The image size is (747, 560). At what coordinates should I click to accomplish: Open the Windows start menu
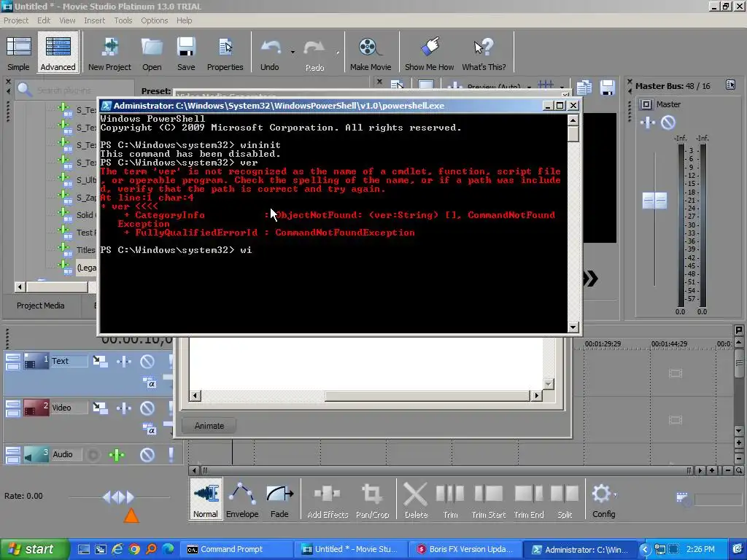(34, 550)
